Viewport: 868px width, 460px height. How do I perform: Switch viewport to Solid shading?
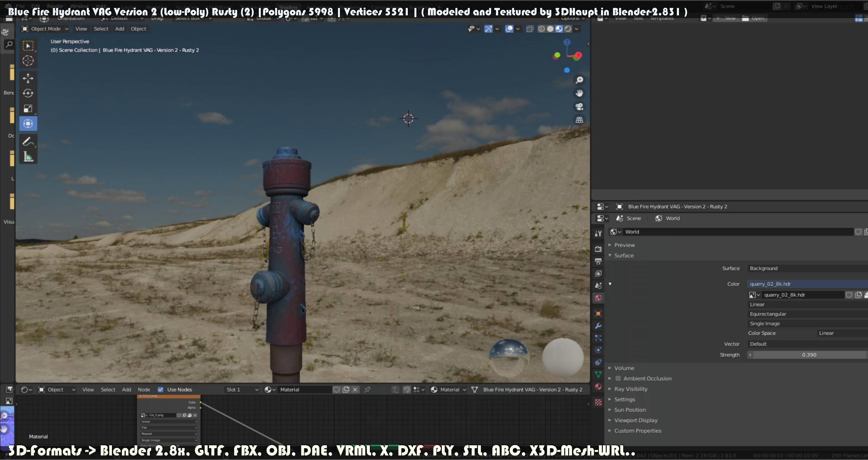(x=550, y=29)
